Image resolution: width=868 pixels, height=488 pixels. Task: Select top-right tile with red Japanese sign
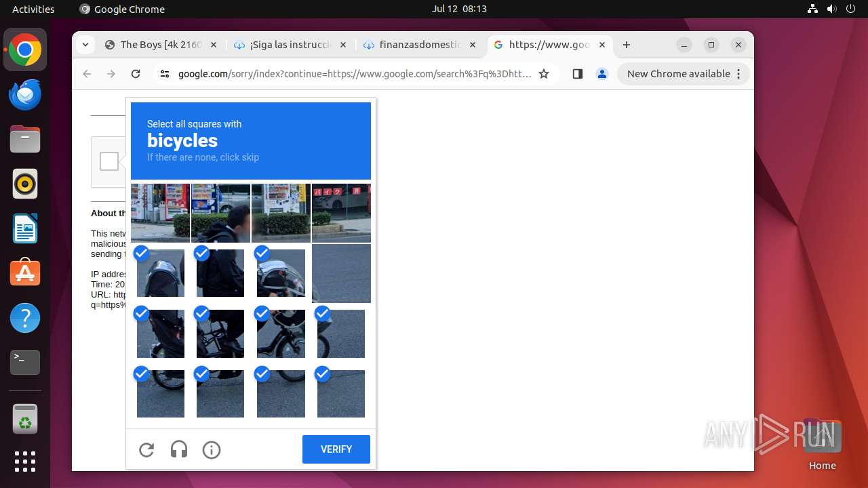coord(341,213)
